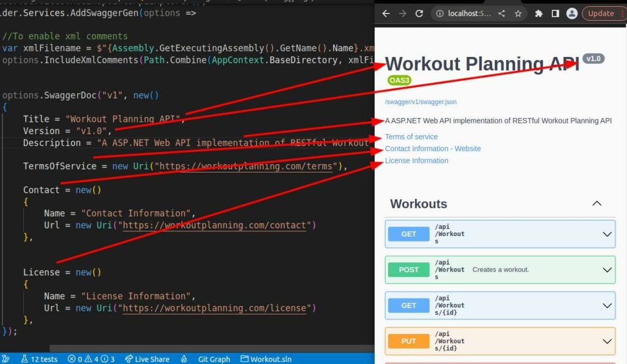Image resolution: width=627 pixels, height=364 pixels.
Task: Open the branch sync icon in status bar
Action: click(6, 359)
